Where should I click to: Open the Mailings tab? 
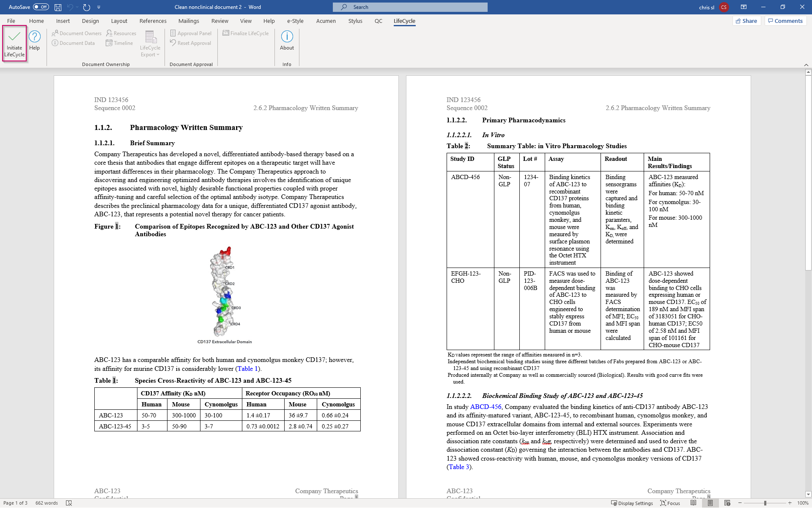pyautogui.click(x=189, y=21)
